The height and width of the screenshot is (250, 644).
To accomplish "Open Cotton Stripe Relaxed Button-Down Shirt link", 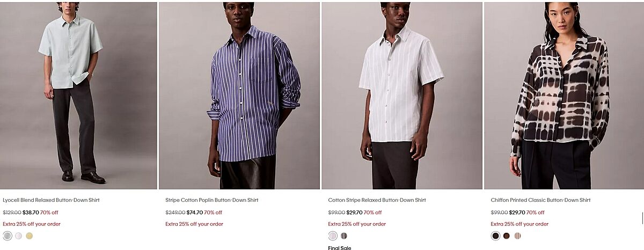I will (x=377, y=200).
